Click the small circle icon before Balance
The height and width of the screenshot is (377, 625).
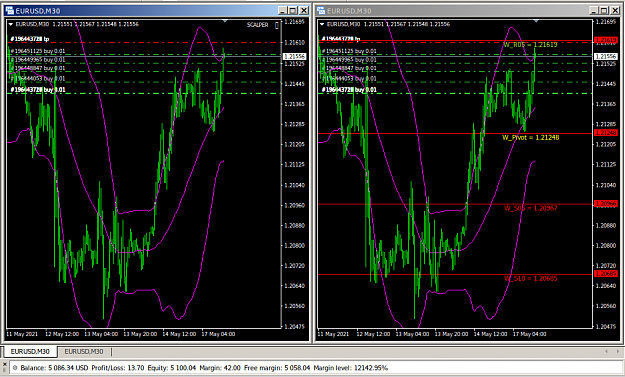tap(15, 368)
